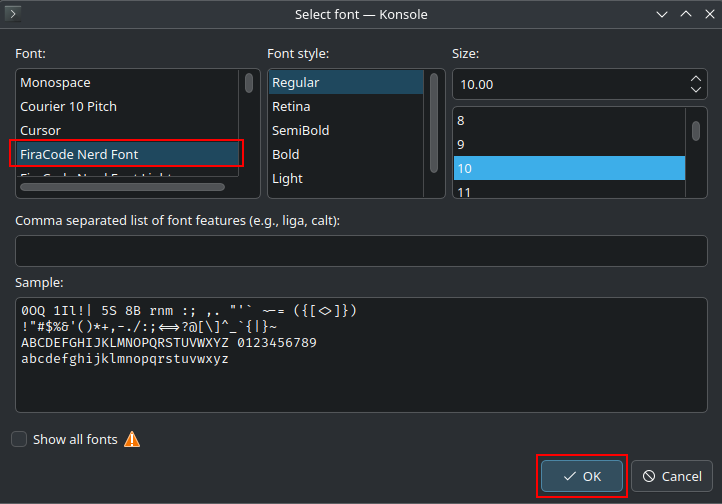The height and width of the screenshot is (504, 722).
Task: Pick the Regular font style
Action: (x=346, y=82)
